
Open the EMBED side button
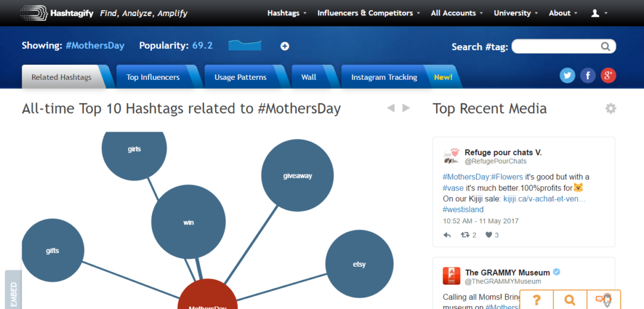[13, 292]
